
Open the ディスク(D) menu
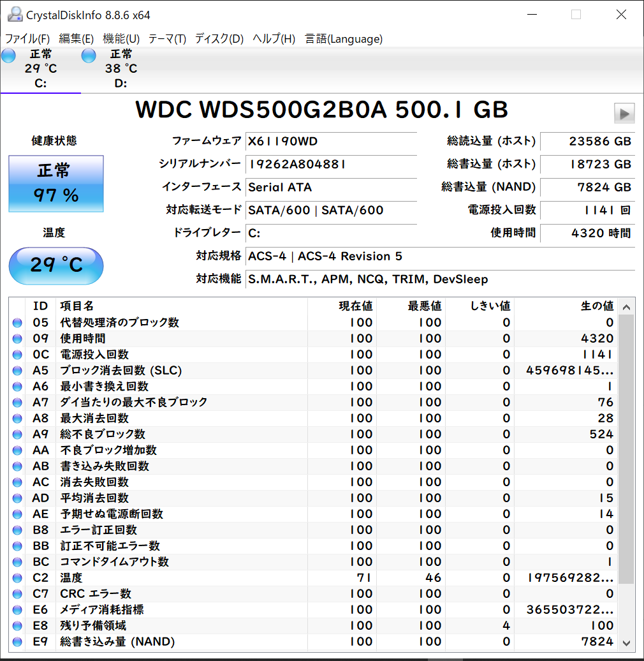[219, 39]
